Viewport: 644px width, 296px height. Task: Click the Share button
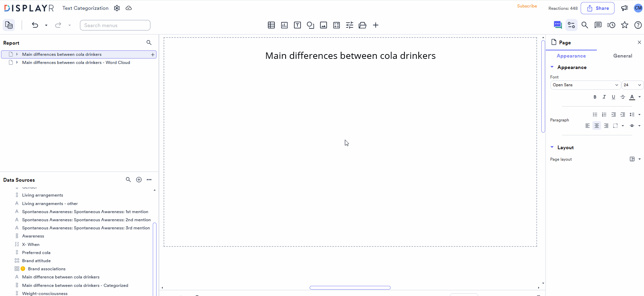pyautogui.click(x=598, y=8)
